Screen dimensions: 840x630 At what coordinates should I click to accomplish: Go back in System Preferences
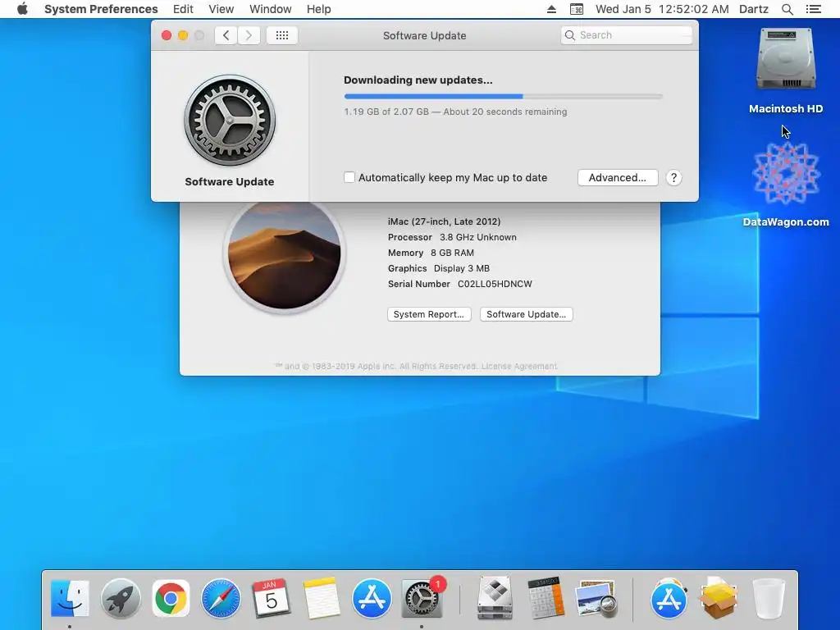click(226, 35)
